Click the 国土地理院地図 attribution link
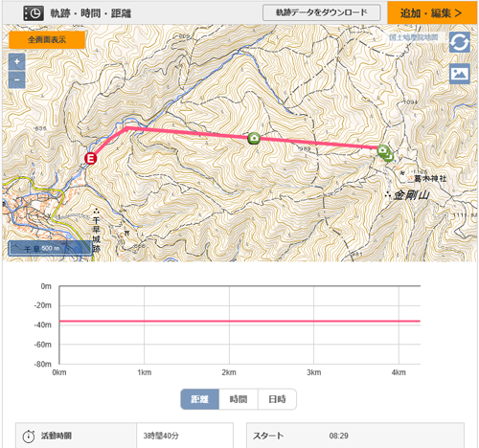 point(414,37)
